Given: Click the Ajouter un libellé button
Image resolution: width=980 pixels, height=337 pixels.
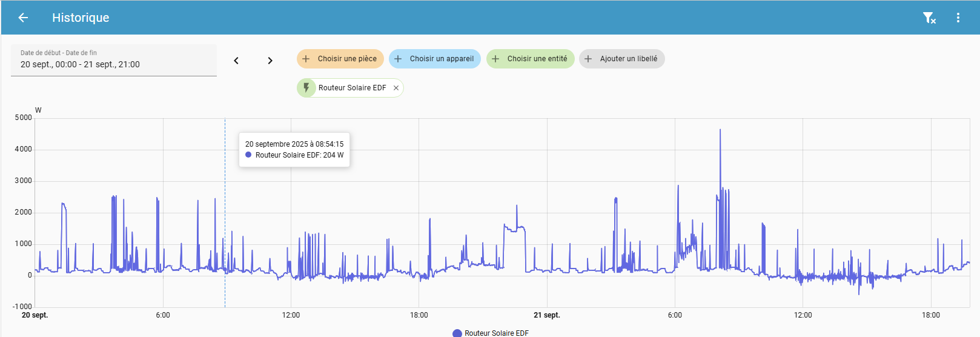Looking at the screenshot, I should 622,59.
